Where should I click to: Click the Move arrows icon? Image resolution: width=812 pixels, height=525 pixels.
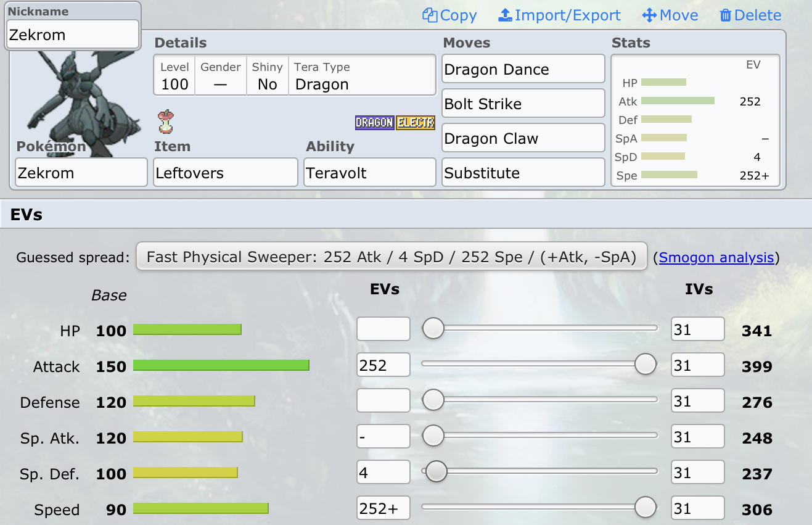649,15
